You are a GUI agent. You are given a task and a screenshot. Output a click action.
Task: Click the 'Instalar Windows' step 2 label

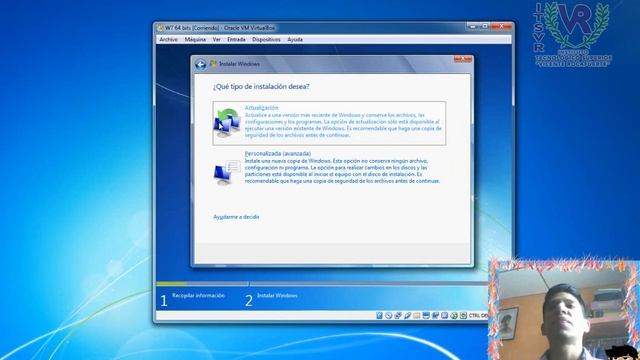(277, 295)
